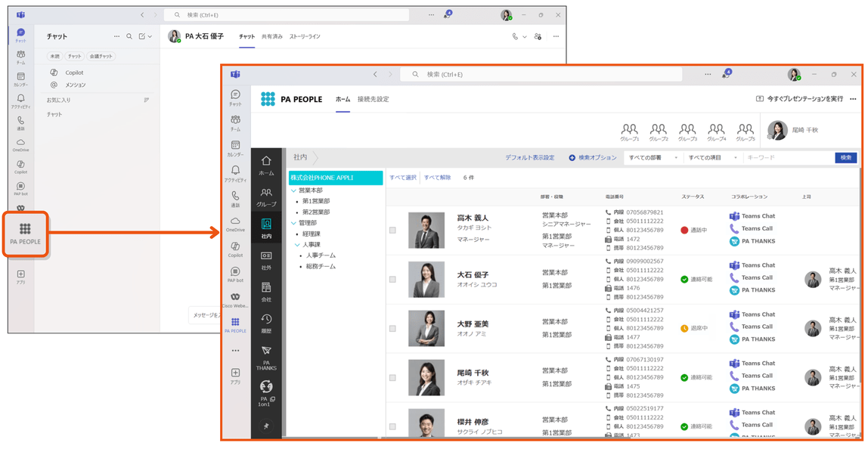This screenshot has height=449, width=868.
Task: Switch to the 接続先設定 tab
Action: pos(373,99)
